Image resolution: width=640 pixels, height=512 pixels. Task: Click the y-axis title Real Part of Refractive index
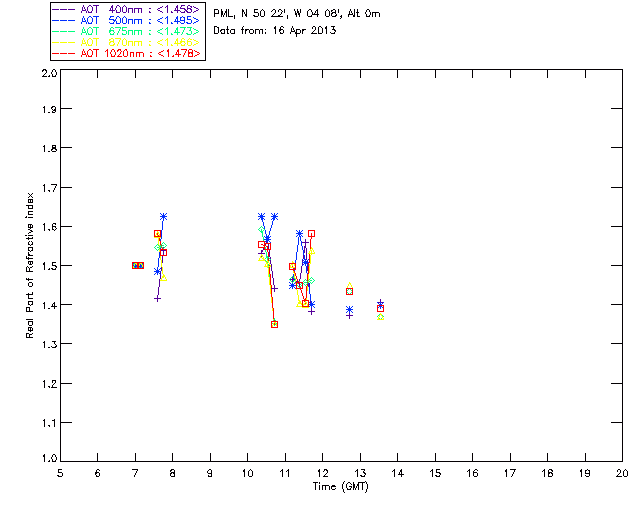tap(29, 265)
